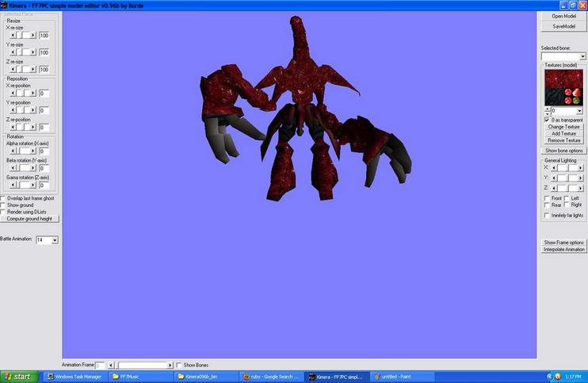The height and width of the screenshot is (383, 588).
Task: Click the SaveModel button
Action: [x=563, y=26]
